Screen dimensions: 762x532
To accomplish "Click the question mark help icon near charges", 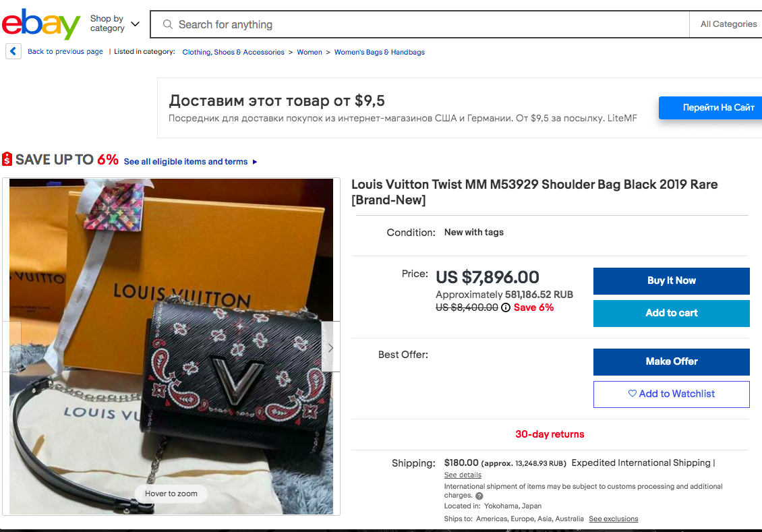I will click(479, 496).
